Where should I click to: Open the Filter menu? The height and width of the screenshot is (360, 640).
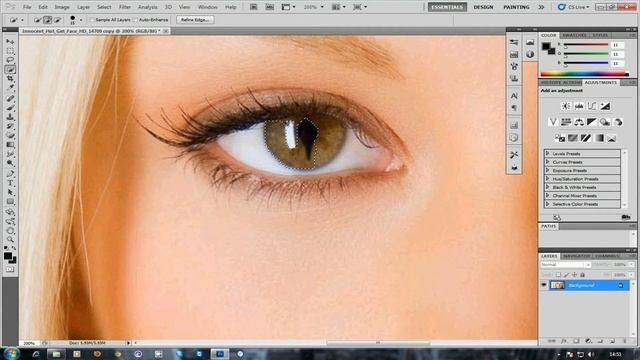pos(125,7)
